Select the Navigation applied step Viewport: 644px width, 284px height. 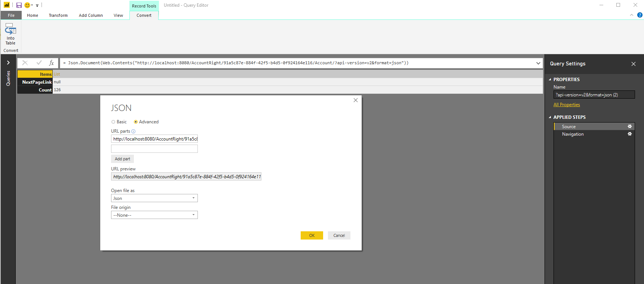(x=594, y=134)
